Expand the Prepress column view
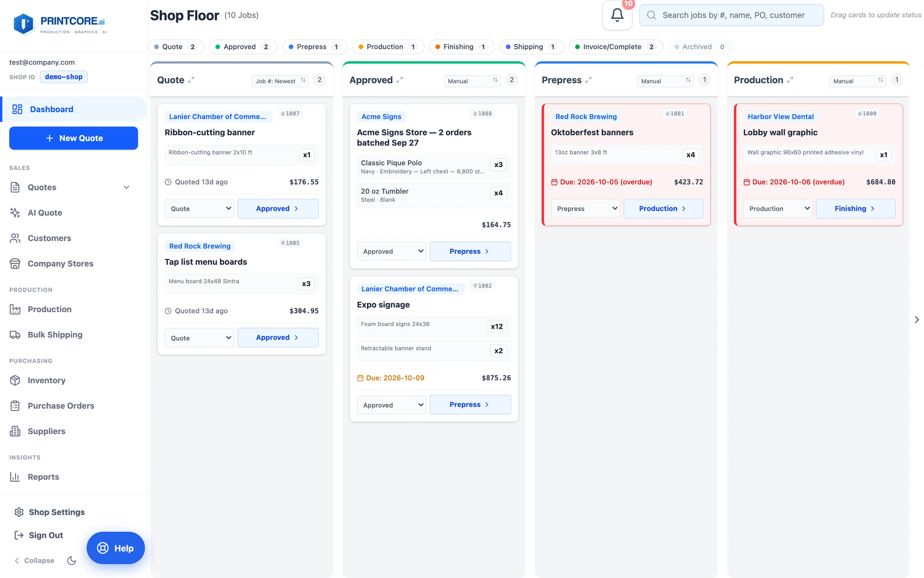The height and width of the screenshot is (578, 924). (x=588, y=80)
